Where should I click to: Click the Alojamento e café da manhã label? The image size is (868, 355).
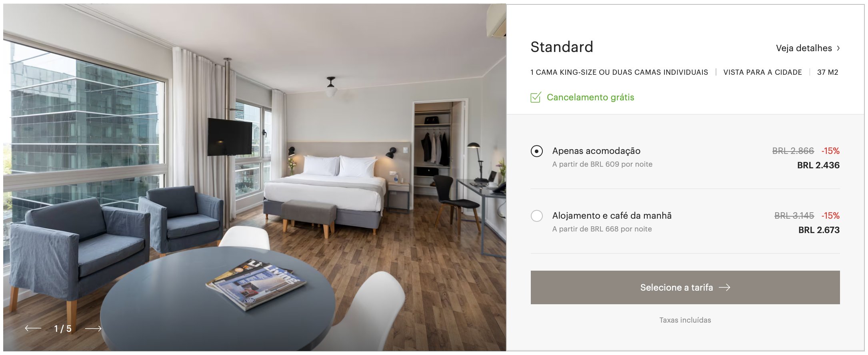click(612, 216)
